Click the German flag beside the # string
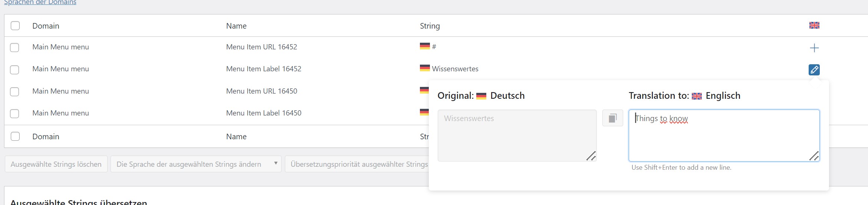 [424, 46]
